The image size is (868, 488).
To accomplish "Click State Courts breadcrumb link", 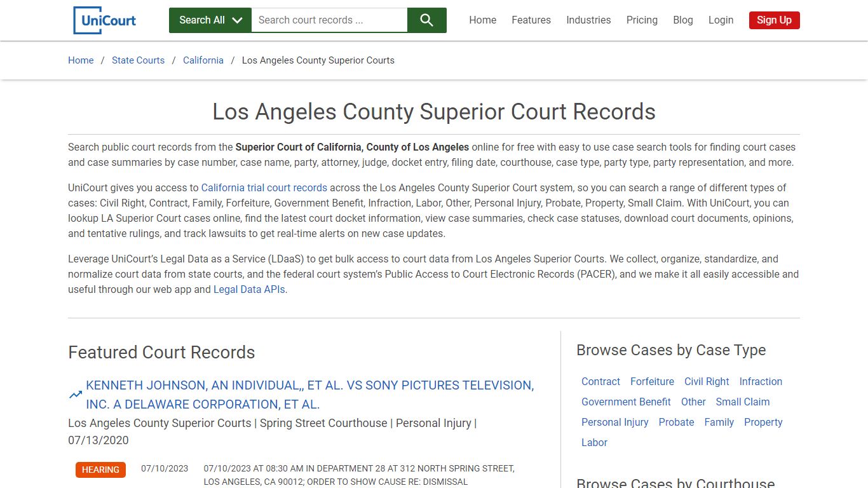I will [138, 60].
